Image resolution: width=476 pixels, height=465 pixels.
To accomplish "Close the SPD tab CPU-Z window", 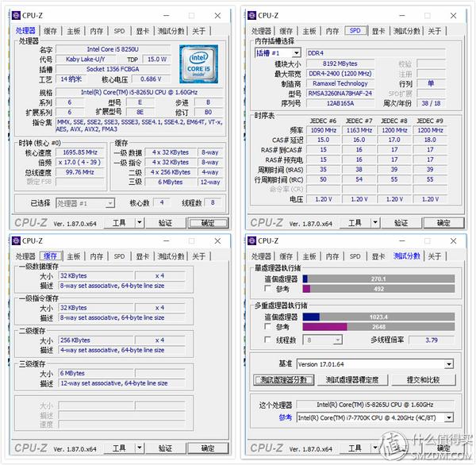I will (453, 16).
